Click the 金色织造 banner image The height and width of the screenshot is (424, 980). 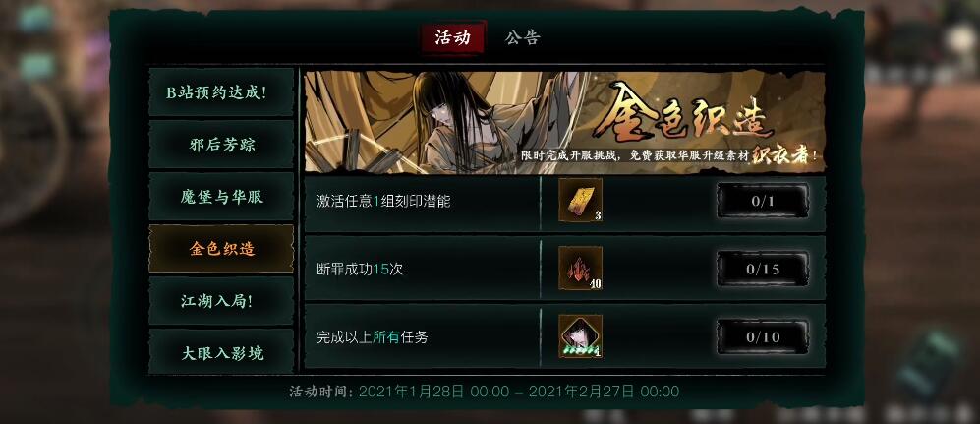point(565,122)
